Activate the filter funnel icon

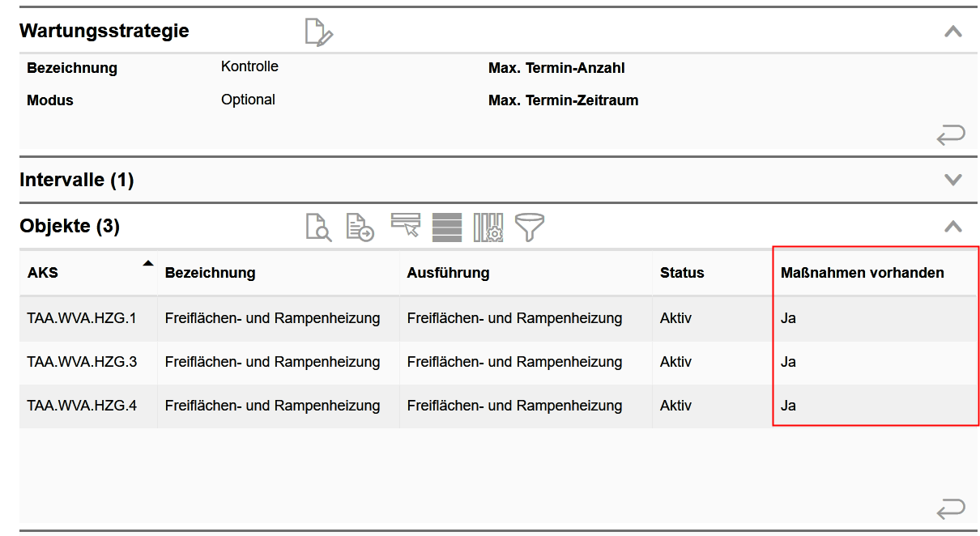click(x=528, y=228)
